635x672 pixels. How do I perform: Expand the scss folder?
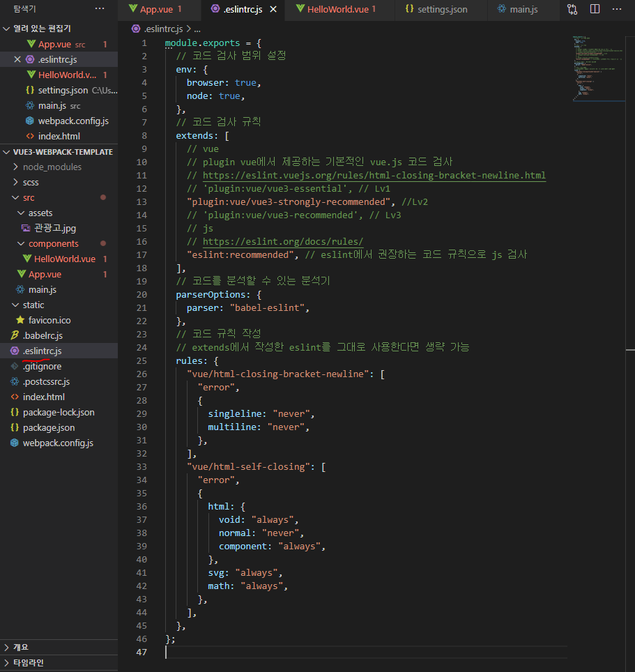31,183
